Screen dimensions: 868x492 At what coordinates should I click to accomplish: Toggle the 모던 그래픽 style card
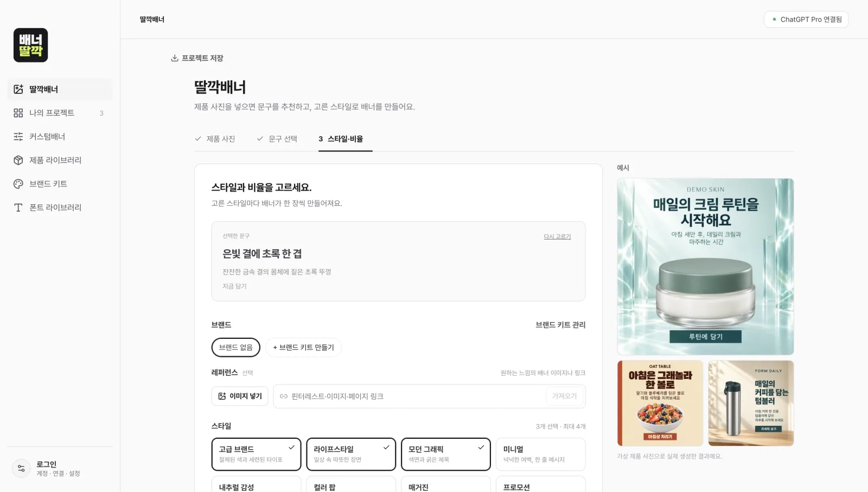tap(446, 454)
